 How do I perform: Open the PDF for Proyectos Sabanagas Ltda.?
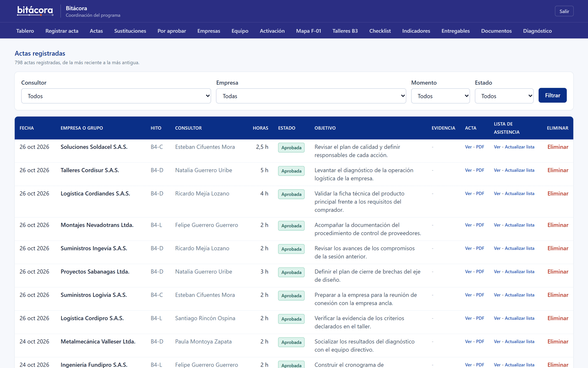[x=480, y=272]
